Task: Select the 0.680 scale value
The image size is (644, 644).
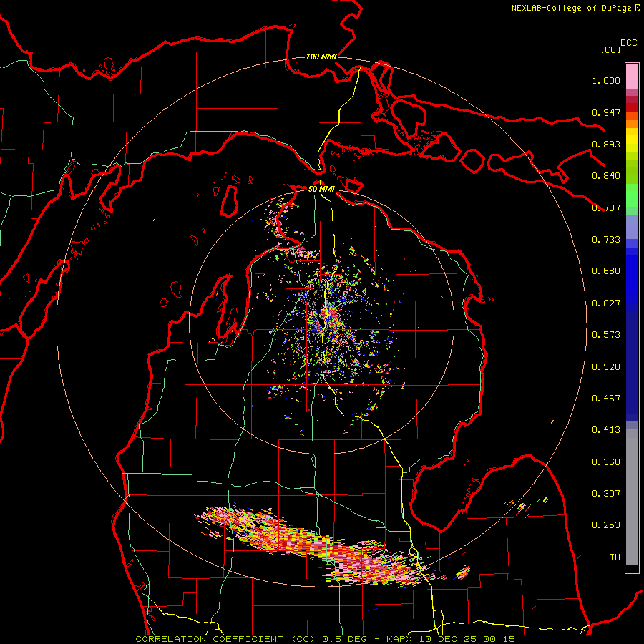Action: coord(606,271)
